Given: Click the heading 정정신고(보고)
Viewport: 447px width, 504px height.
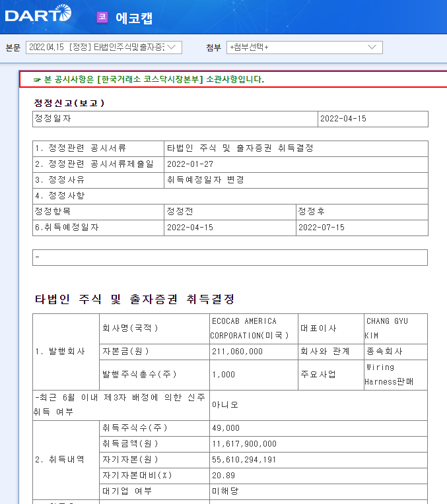Looking at the screenshot, I should coord(69,103).
